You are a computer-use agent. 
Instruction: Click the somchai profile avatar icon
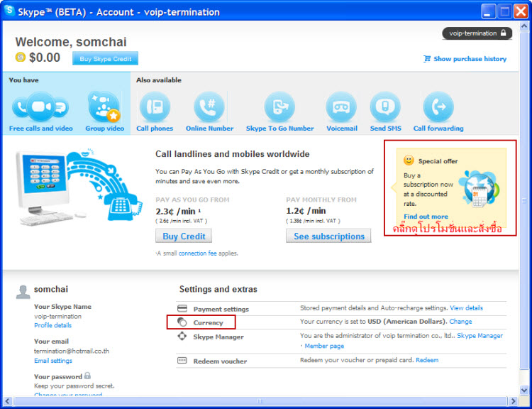[23, 292]
